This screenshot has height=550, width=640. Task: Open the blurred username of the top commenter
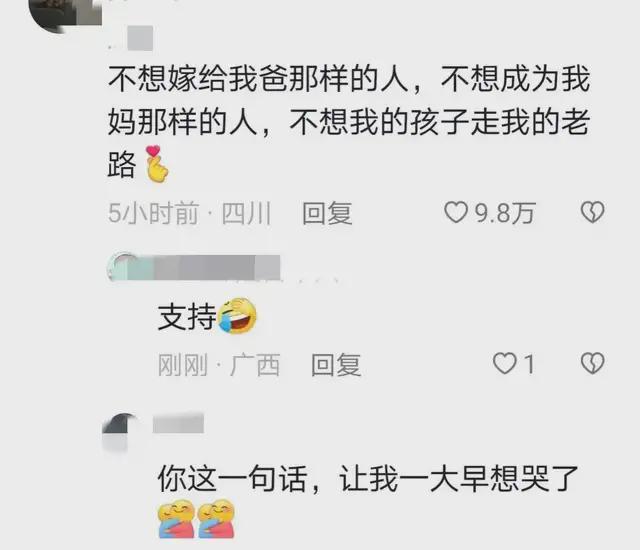tap(140, 38)
